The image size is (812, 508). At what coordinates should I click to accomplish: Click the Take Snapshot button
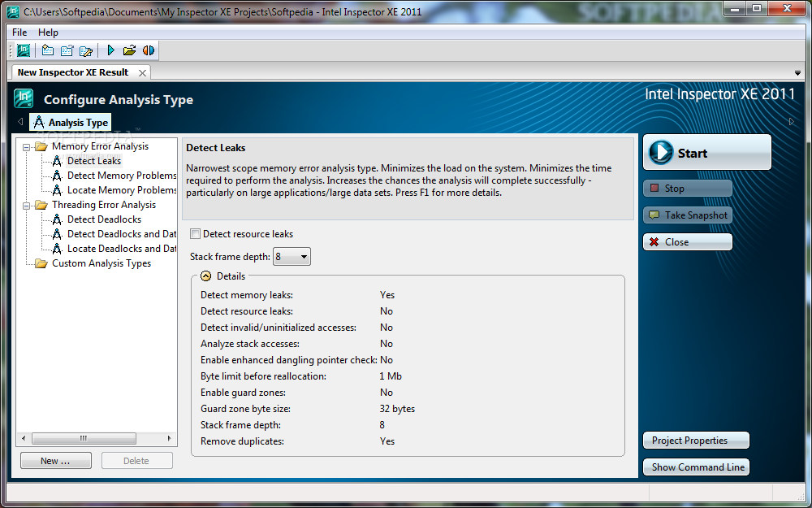[x=688, y=215]
